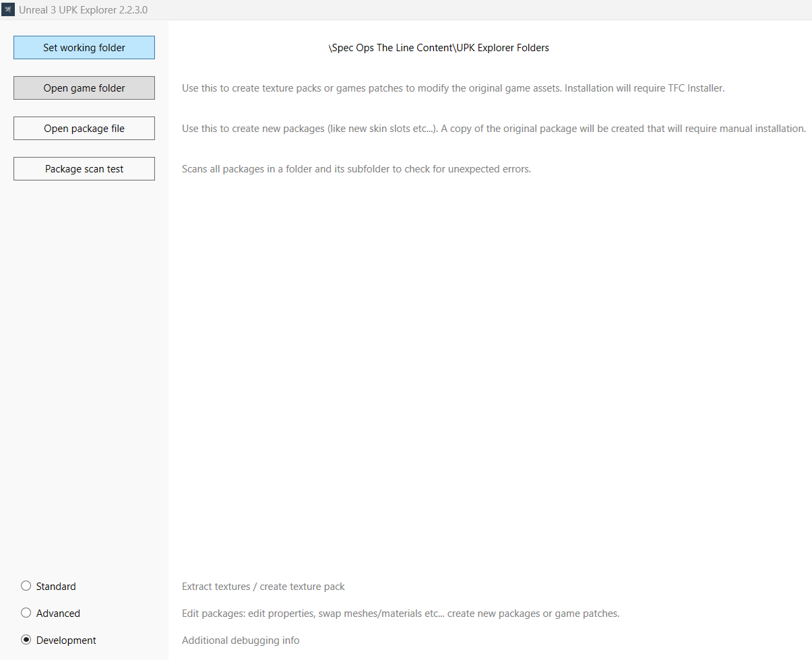
Task: Click the UPK Explorer app icon in title bar
Action: pos(8,10)
